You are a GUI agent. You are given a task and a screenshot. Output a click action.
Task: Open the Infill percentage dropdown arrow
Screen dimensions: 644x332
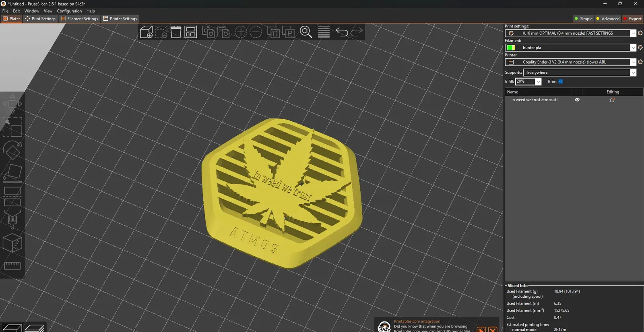coord(539,81)
